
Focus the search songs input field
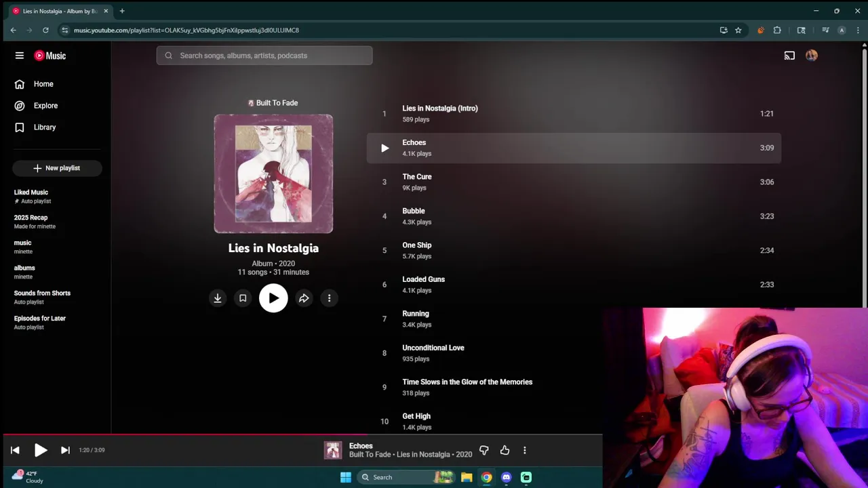tap(264, 56)
